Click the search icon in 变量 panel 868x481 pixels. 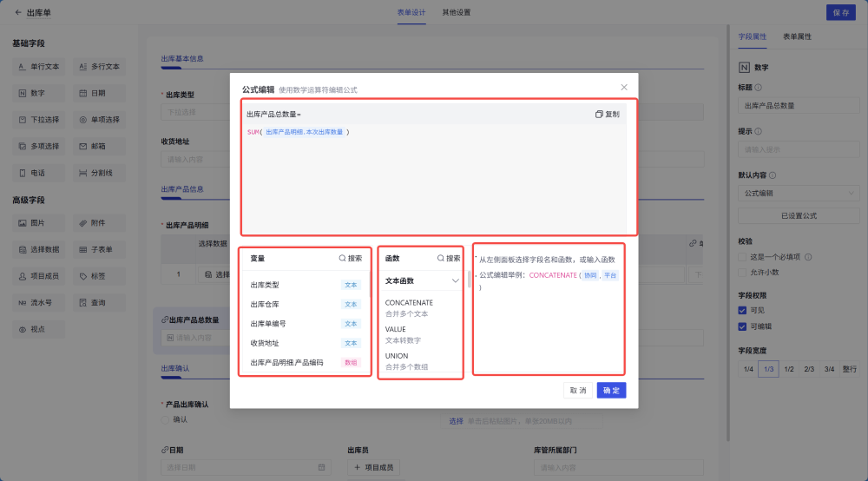point(343,259)
